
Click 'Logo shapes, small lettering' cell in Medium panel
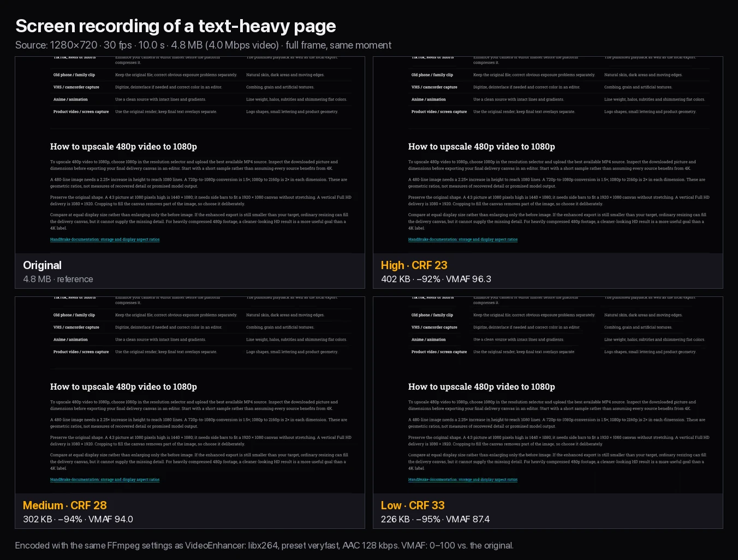292,352
